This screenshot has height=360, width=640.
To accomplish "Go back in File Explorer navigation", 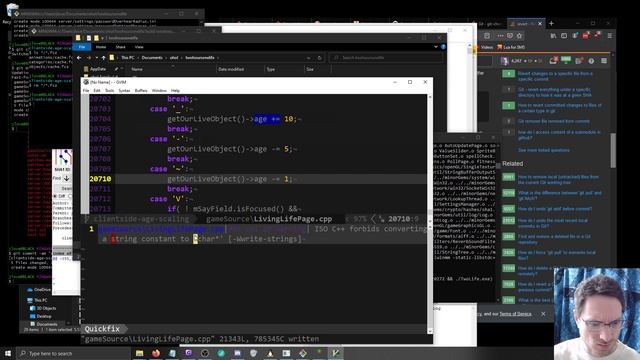I will click(x=79, y=58).
